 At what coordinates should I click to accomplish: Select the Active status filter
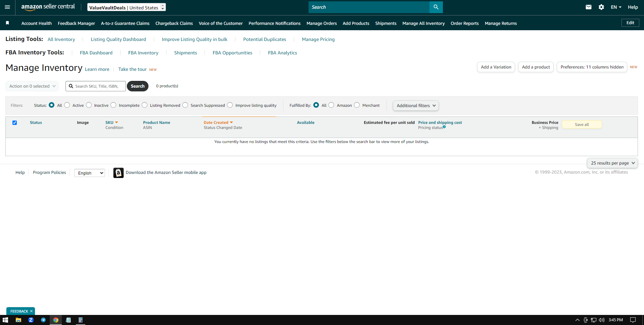[67, 105]
